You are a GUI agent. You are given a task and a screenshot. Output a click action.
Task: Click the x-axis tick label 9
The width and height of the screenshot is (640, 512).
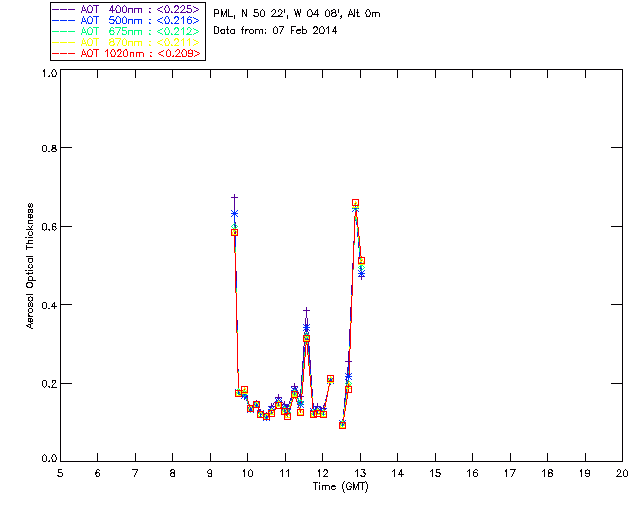click(x=210, y=473)
